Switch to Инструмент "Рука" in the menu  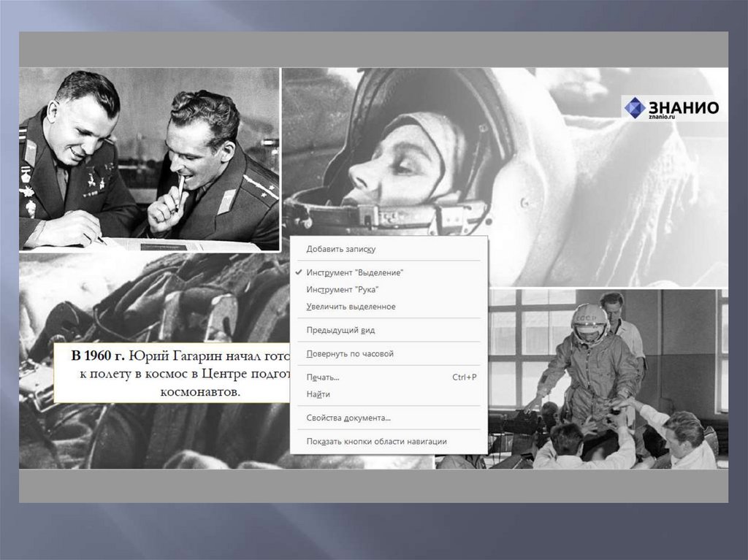pos(389,290)
